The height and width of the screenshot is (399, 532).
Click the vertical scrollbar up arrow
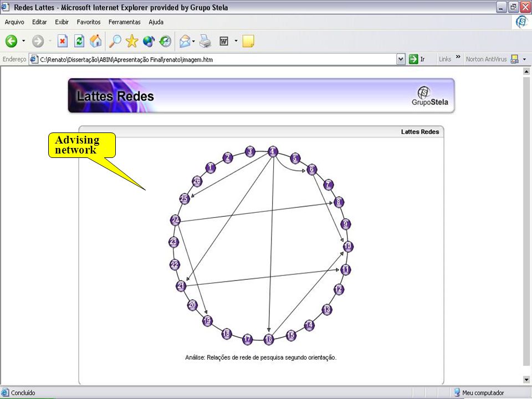(x=526, y=71)
